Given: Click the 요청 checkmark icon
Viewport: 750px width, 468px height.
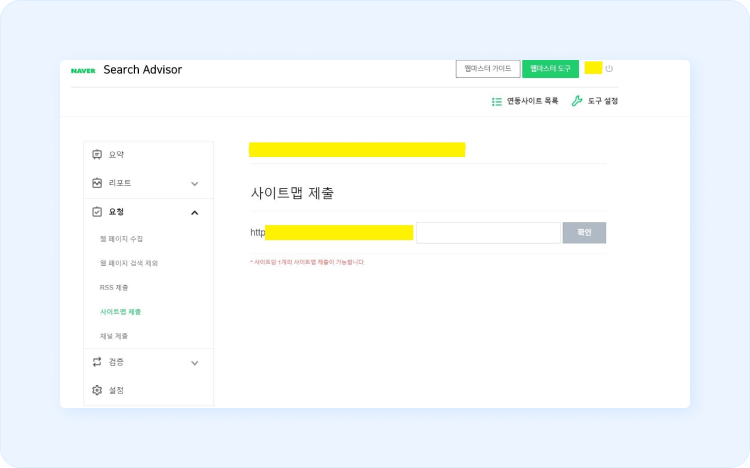Looking at the screenshot, I should coord(97,212).
